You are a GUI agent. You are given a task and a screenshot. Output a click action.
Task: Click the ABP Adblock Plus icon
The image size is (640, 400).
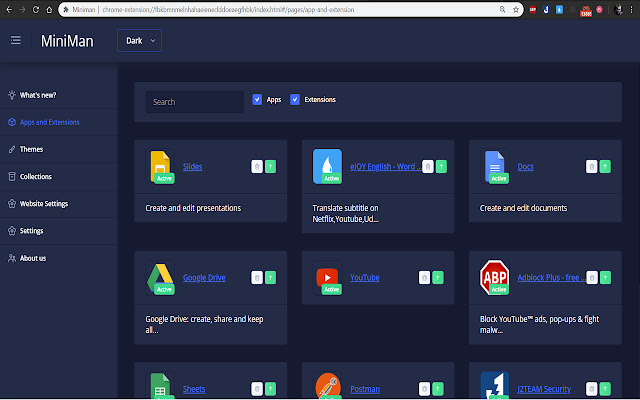click(495, 278)
